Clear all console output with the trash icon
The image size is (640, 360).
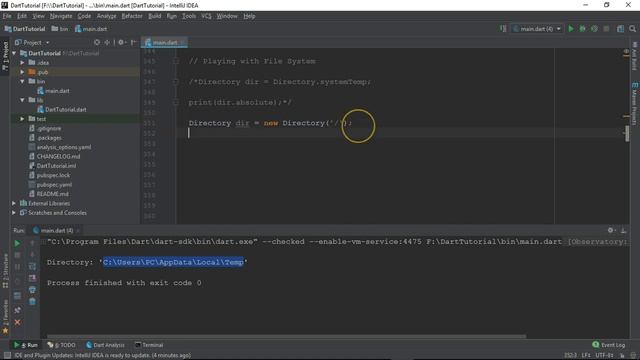click(32, 302)
